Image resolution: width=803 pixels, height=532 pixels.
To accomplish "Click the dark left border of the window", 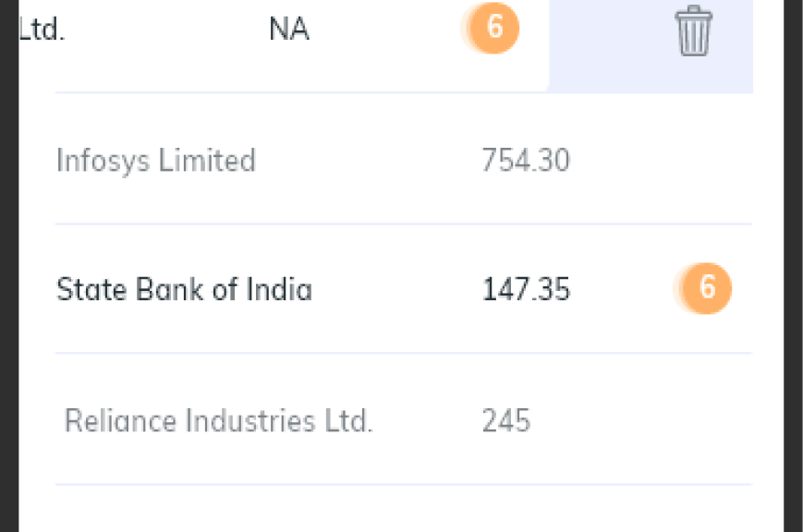I will coord(9,266).
